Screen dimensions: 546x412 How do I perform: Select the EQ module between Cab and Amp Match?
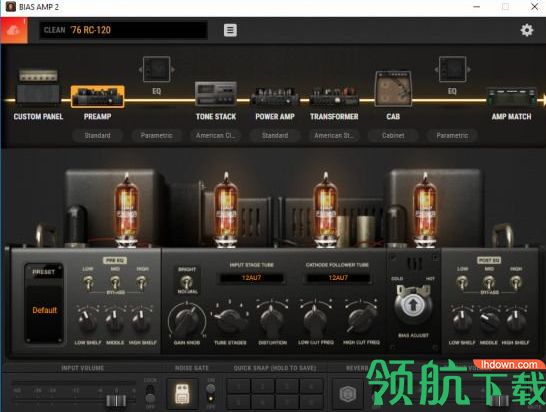[452, 70]
